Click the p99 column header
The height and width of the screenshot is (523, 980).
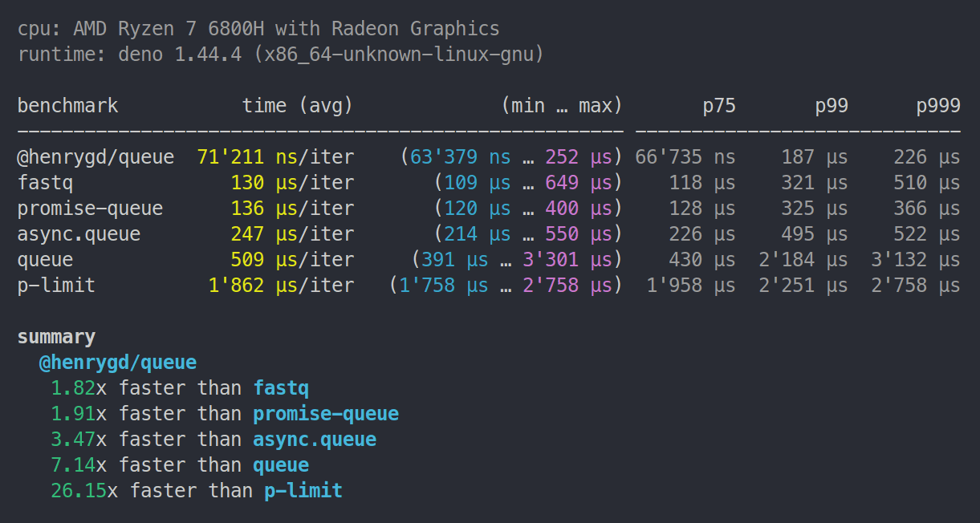[832, 106]
